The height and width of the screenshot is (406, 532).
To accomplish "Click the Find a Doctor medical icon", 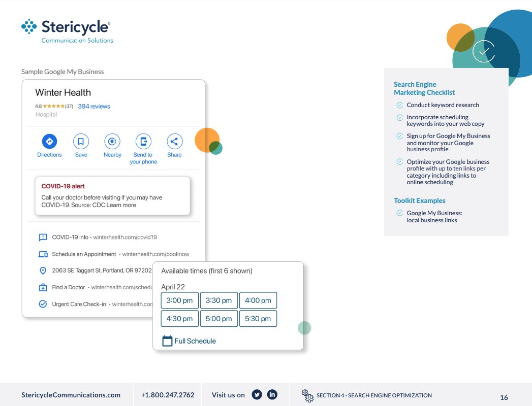I will point(43,287).
